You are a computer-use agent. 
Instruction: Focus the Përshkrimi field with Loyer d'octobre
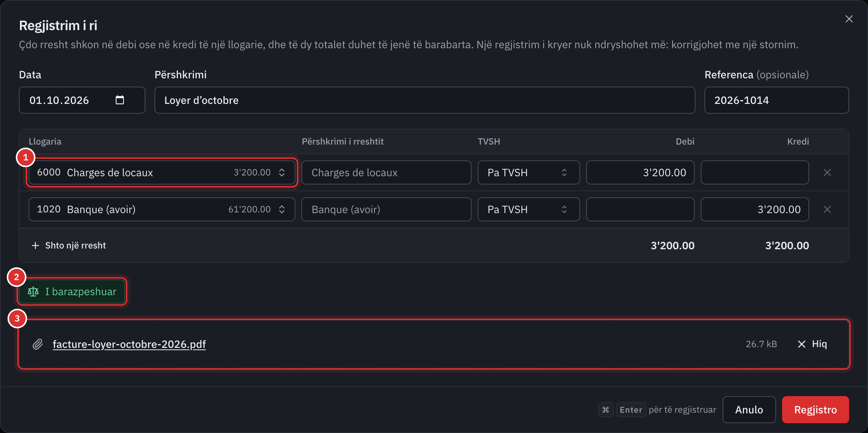coord(425,100)
